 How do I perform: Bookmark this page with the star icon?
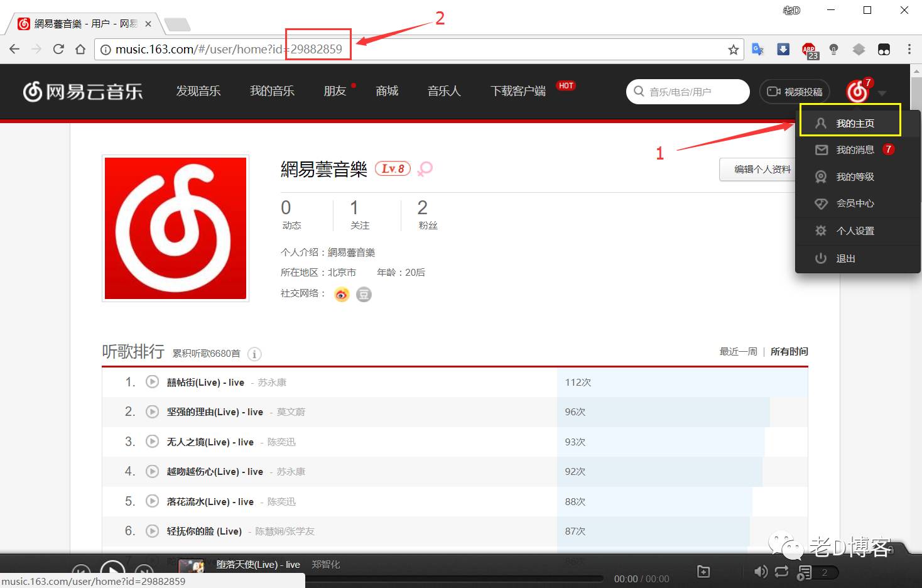click(733, 50)
